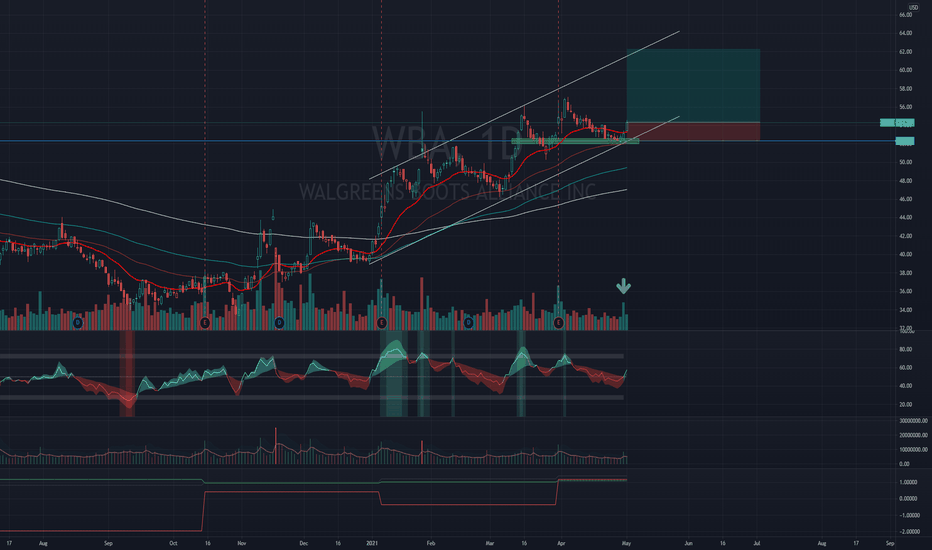Click the 10000000.00 volume scale label

(x=913, y=450)
